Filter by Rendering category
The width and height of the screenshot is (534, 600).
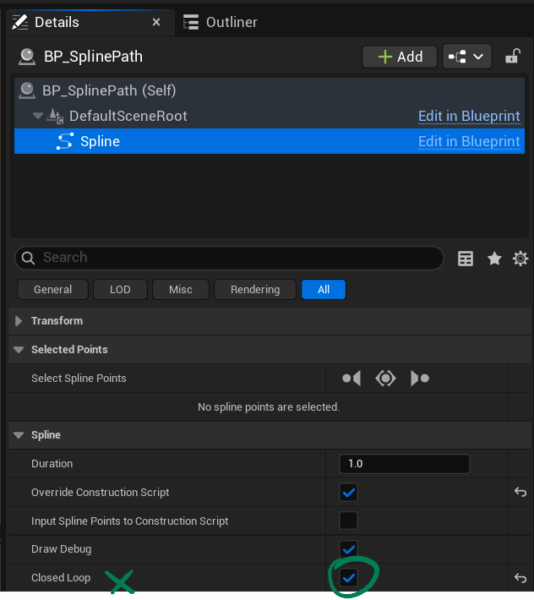tap(255, 290)
